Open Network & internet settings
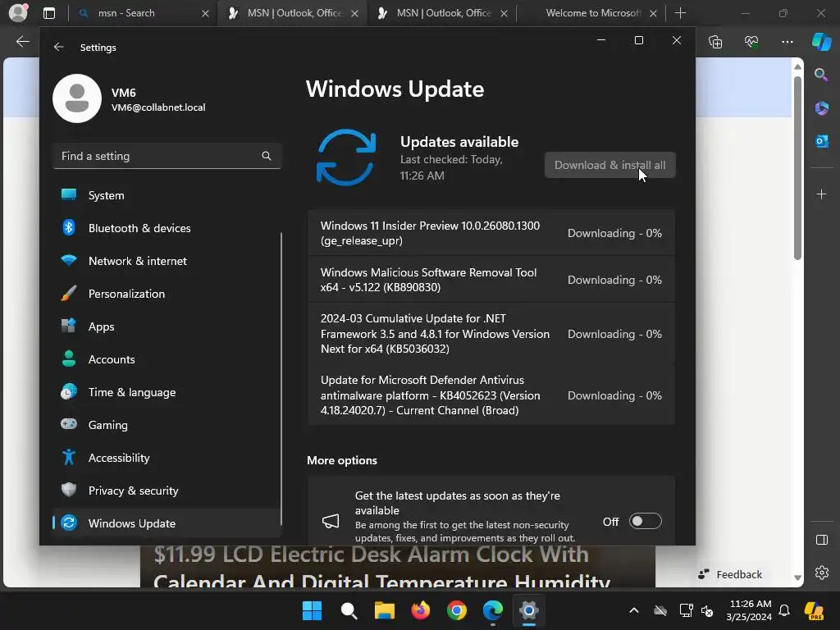 coord(137,261)
